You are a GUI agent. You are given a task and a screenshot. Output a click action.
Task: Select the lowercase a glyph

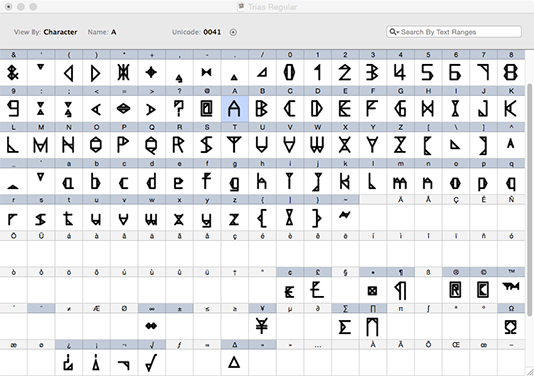coord(69,182)
